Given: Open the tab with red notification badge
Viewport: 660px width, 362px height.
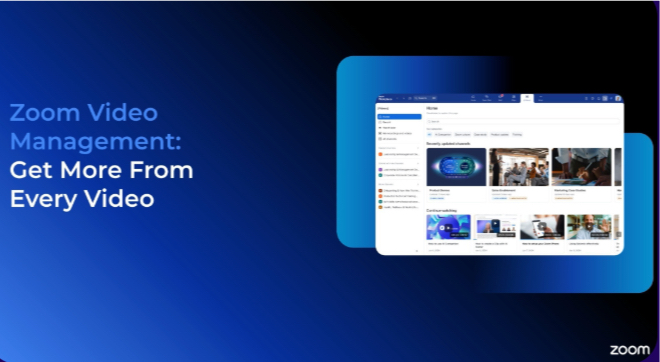Looking at the screenshot, I should tap(500, 98).
